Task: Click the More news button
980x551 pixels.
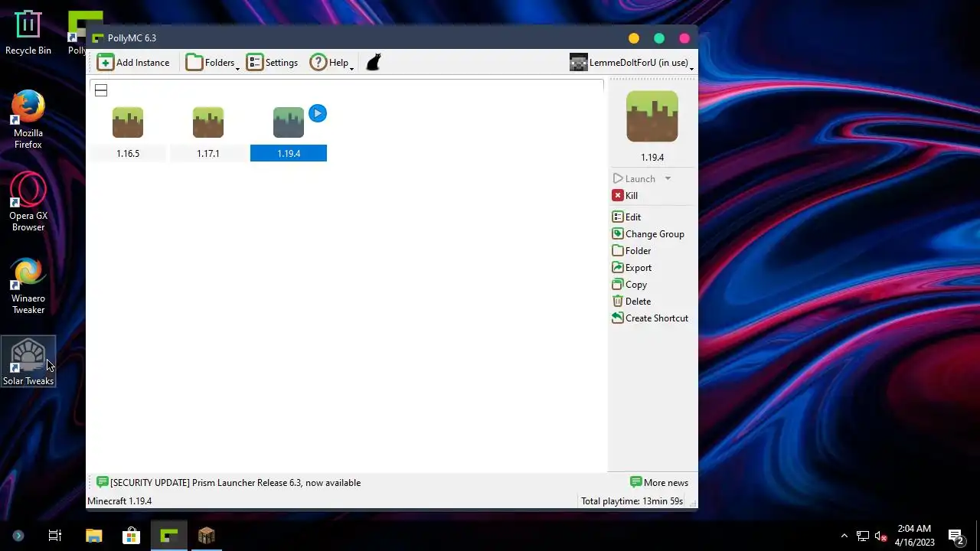Action: pyautogui.click(x=658, y=483)
